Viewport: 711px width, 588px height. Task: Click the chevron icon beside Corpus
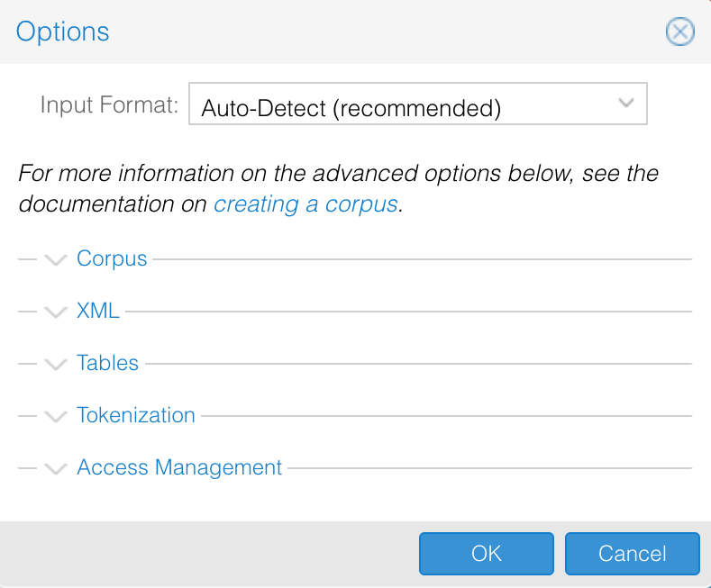click(x=56, y=260)
